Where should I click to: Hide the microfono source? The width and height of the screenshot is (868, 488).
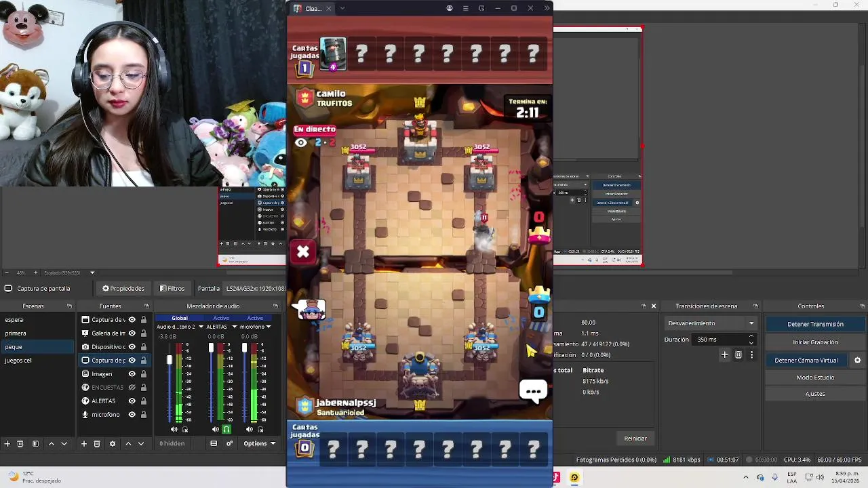pyautogui.click(x=132, y=414)
